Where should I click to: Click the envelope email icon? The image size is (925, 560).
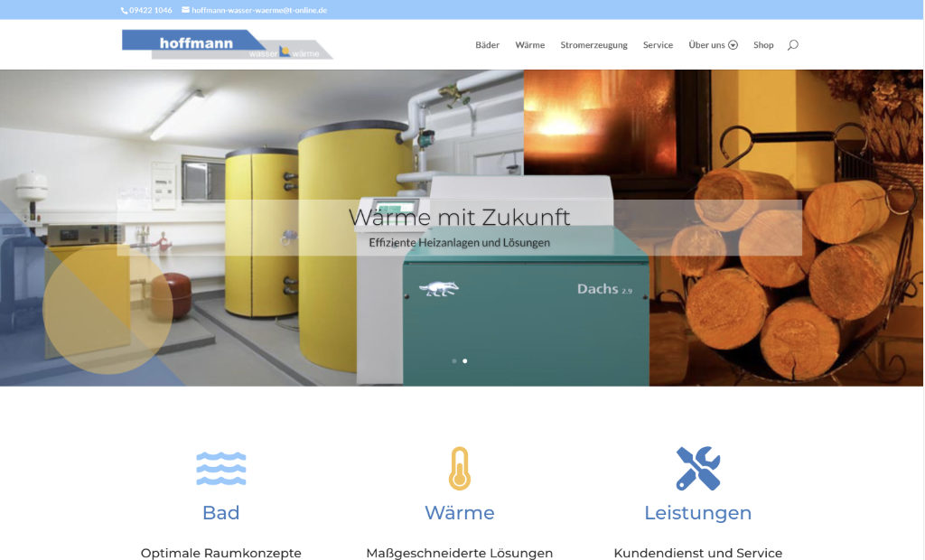[185, 9]
